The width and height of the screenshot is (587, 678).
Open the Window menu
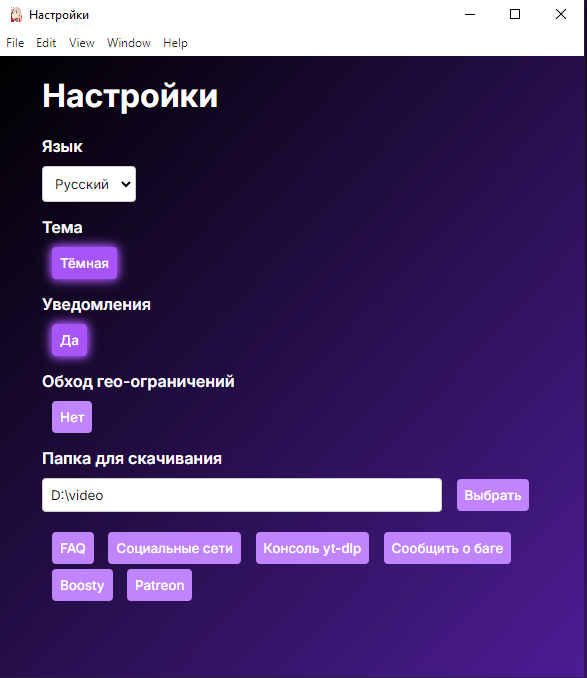pyautogui.click(x=129, y=43)
